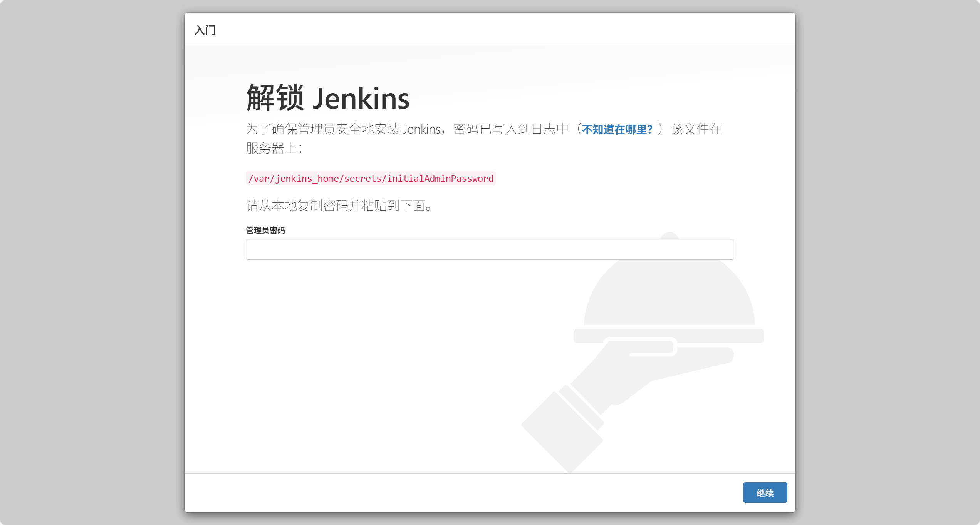Image resolution: width=980 pixels, height=525 pixels.
Task: Click the 入门 dialog title
Action: 205,30
